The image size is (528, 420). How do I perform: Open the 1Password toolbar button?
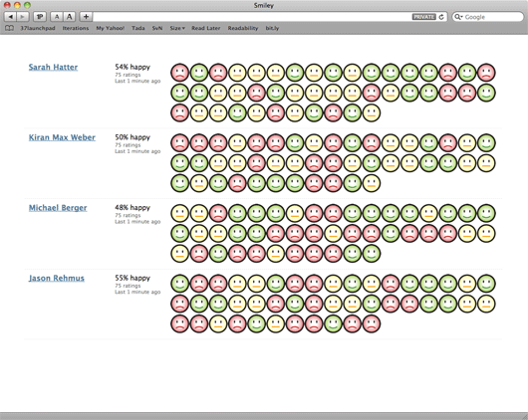pos(40,17)
